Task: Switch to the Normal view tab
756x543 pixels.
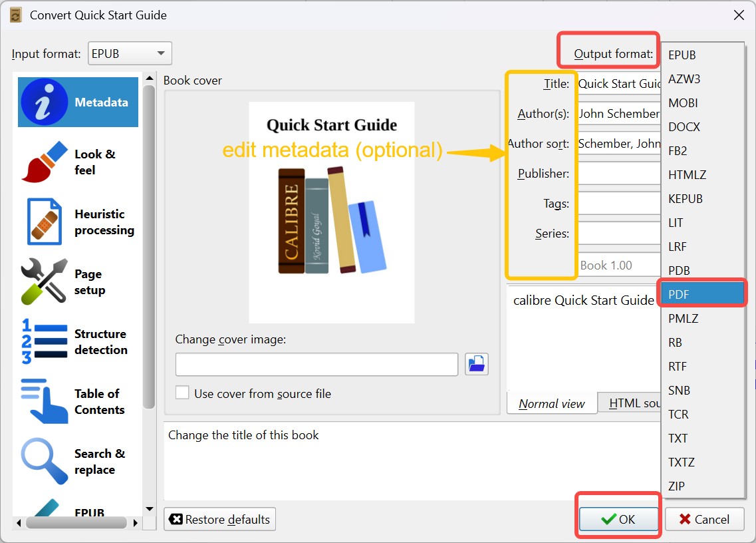Action: tap(552, 403)
